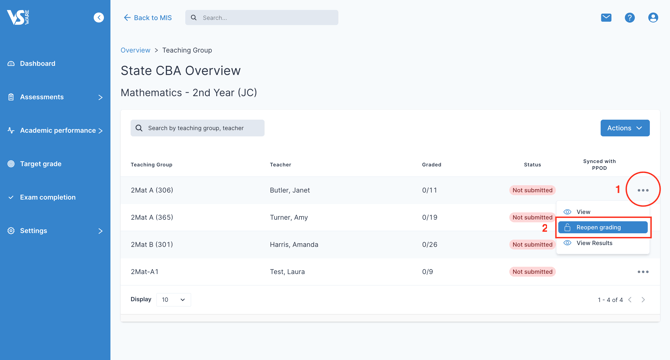
Task: Click the 2Mat B (301) teaching group cell
Action: coord(152,244)
